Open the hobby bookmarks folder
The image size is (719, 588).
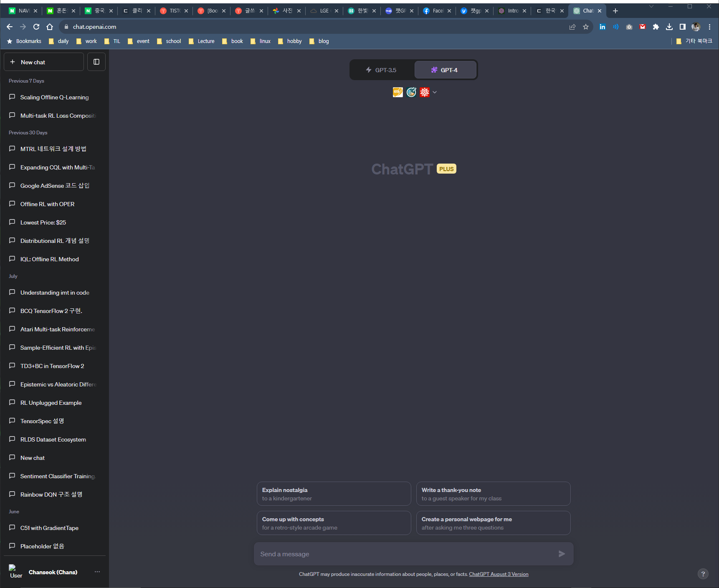pos(290,41)
